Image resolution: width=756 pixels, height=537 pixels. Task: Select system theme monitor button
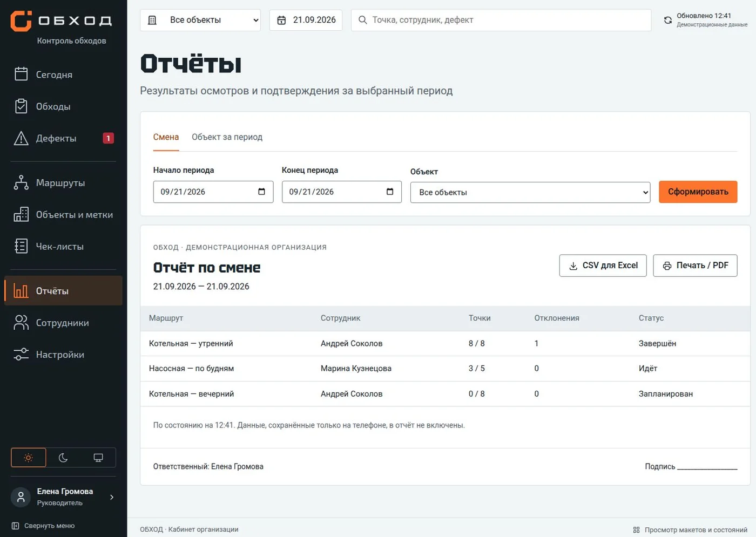tap(98, 458)
